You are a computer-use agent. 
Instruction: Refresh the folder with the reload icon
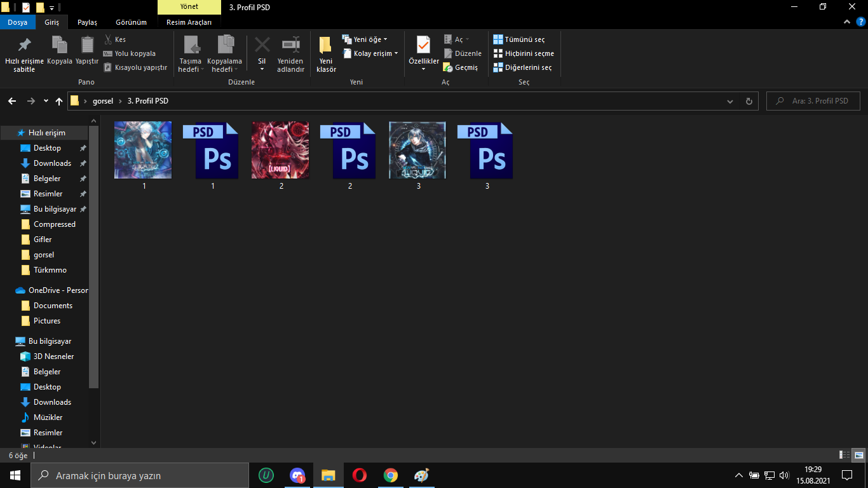[x=749, y=101]
